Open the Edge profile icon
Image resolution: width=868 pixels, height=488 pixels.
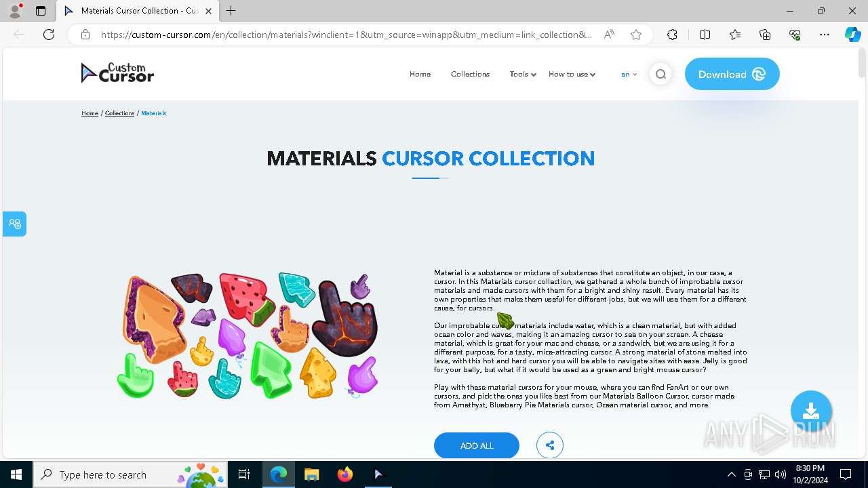15,11
